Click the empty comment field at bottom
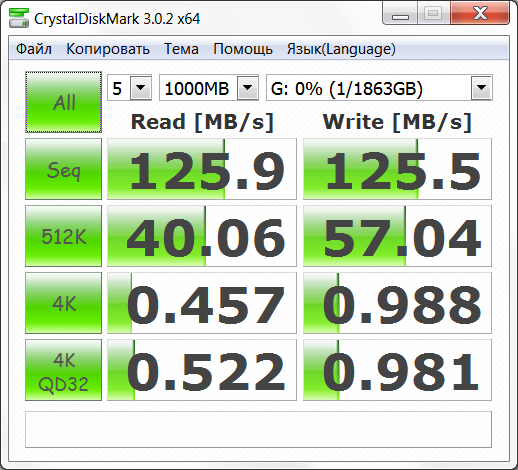The width and height of the screenshot is (518, 470). [258, 429]
